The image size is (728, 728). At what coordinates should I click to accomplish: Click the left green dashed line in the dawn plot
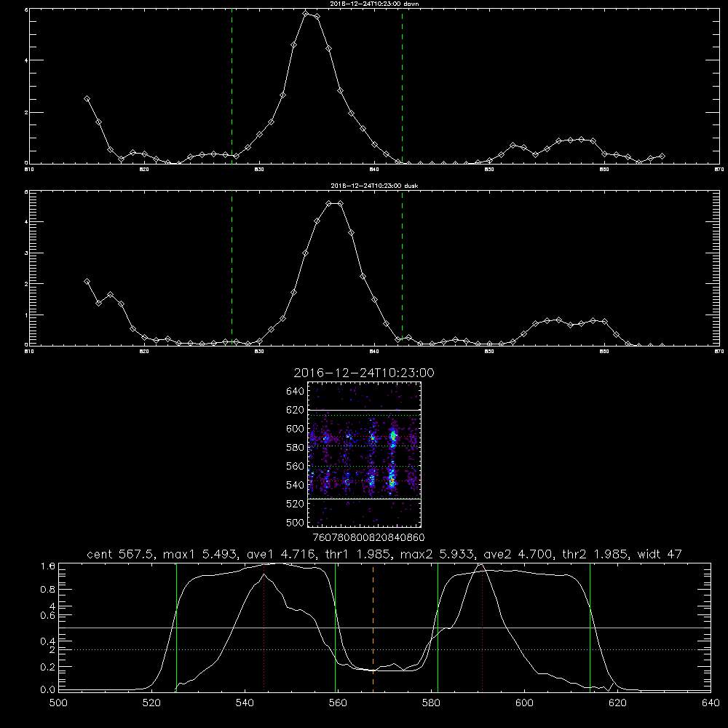232,86
